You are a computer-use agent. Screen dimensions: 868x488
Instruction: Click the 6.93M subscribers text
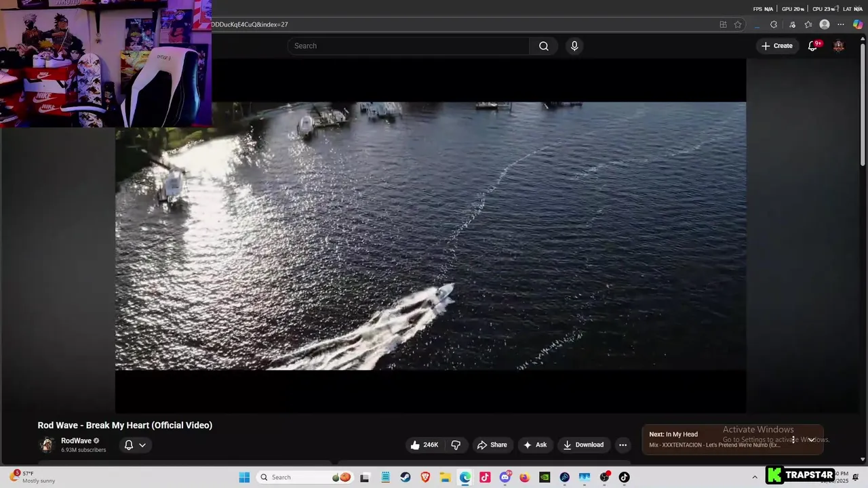pyautogui.click(x=83, y=450)
